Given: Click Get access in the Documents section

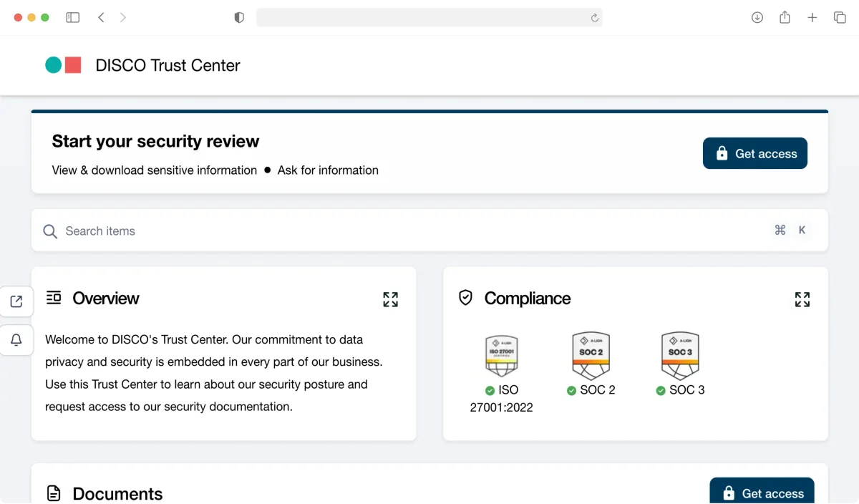Looking at the screenshot, I should 762,493.
